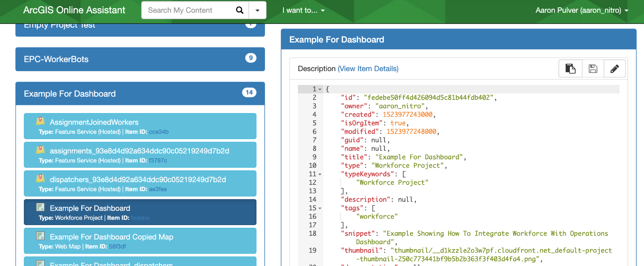The height and width of the screenshot is (266, 644).
Task: Click the Example For Dashboard panel title
Action: [x=337, y=40]
